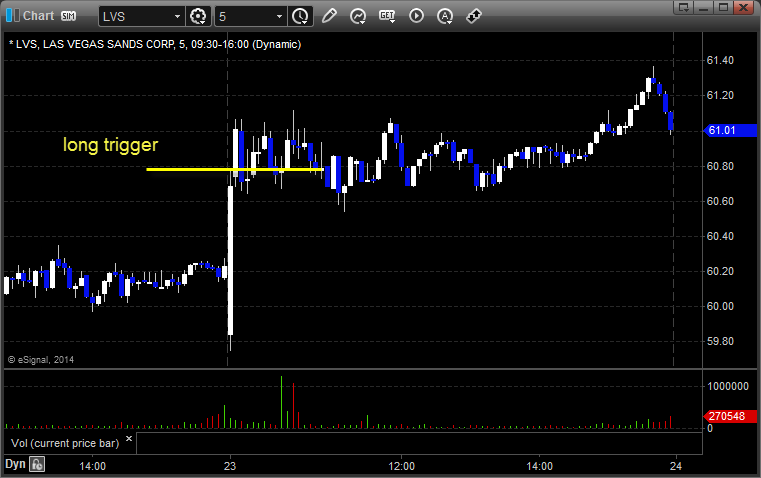The image size is (761, 478).
Task: Click the 'long trigger' annotation text
Action: coord(111,145)
